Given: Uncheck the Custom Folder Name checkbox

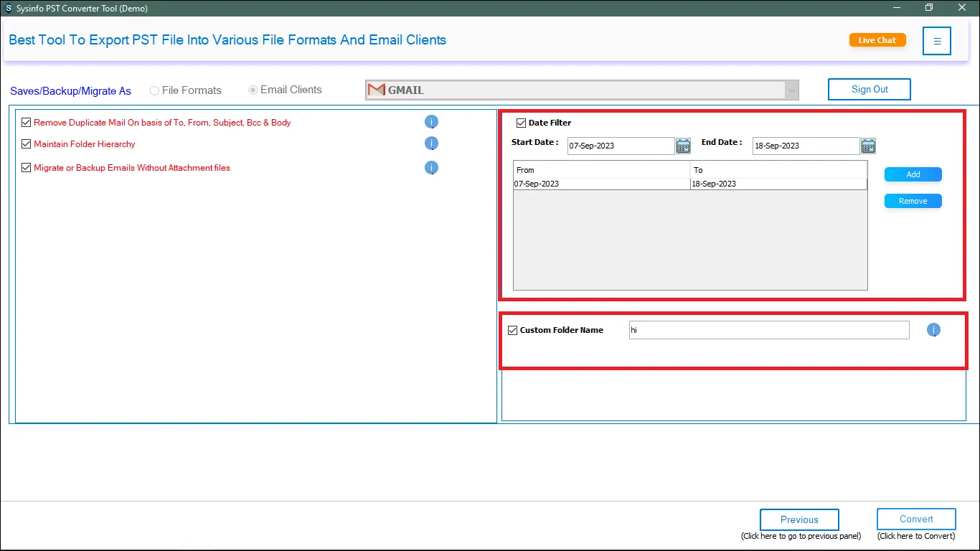Looking at the screenshot, I should pyautogui.click(x=512, y=330).
